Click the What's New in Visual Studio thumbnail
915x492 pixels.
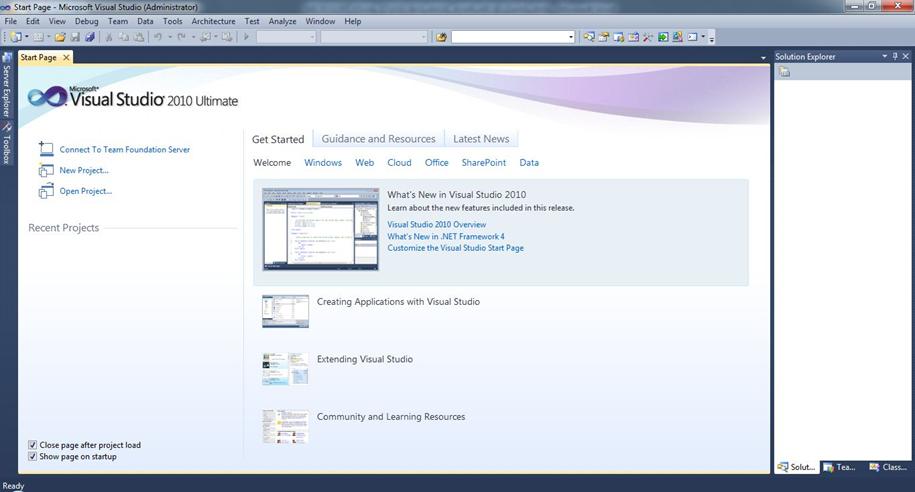tap(320, 229)
